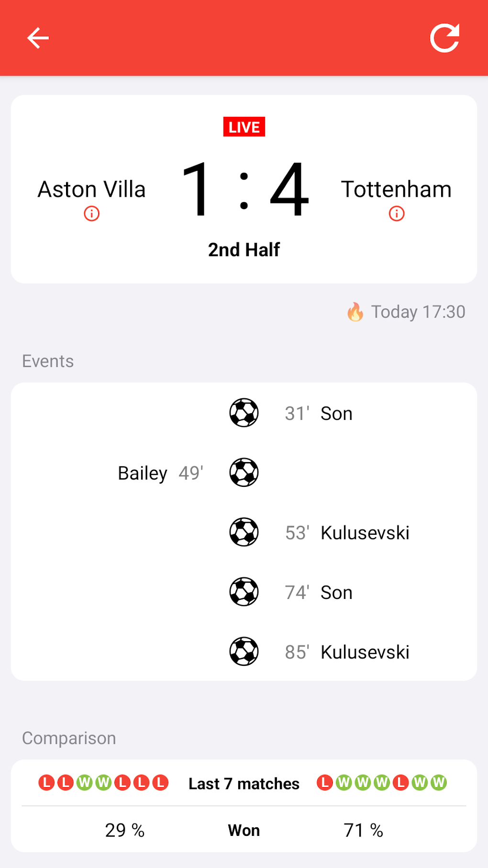Tap Aston Villa's first red L result
488x868 pixels.
click(46, 783)
